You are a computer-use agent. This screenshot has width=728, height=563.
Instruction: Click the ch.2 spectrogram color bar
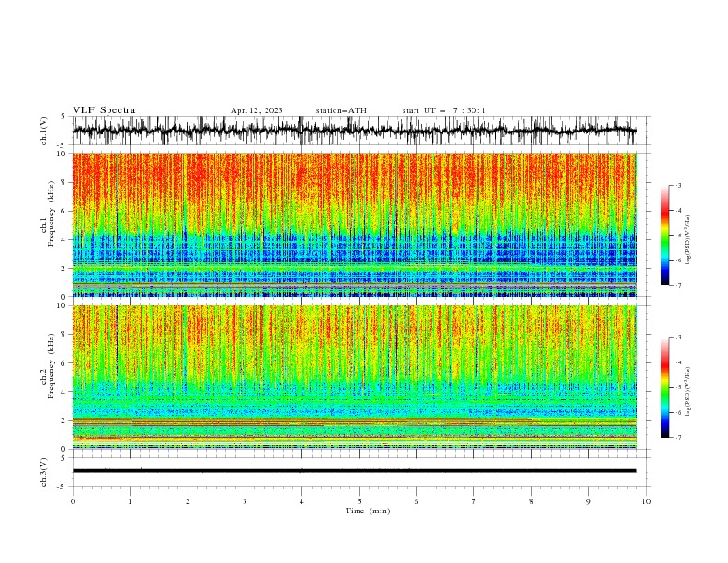tap(665, 387)
